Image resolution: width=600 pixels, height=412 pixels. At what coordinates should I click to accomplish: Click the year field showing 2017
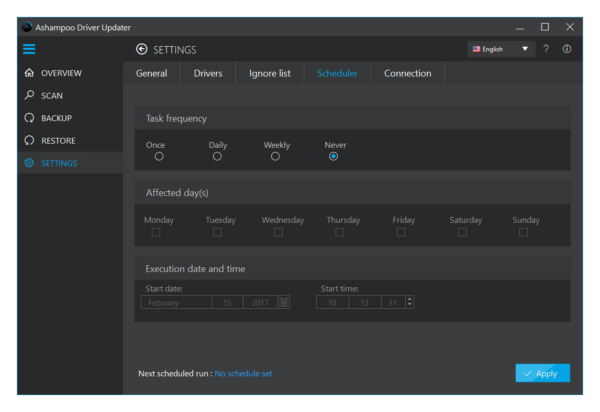point(261,302)
